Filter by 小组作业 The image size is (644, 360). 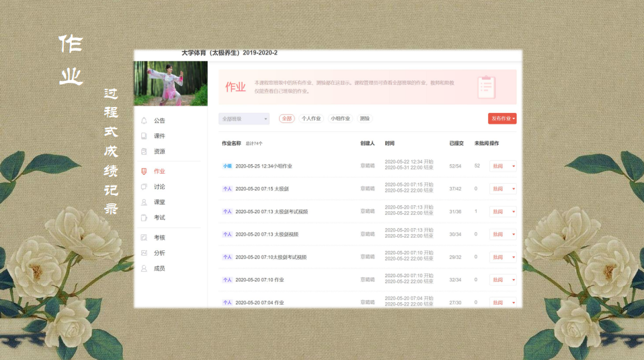coord(340,118)
